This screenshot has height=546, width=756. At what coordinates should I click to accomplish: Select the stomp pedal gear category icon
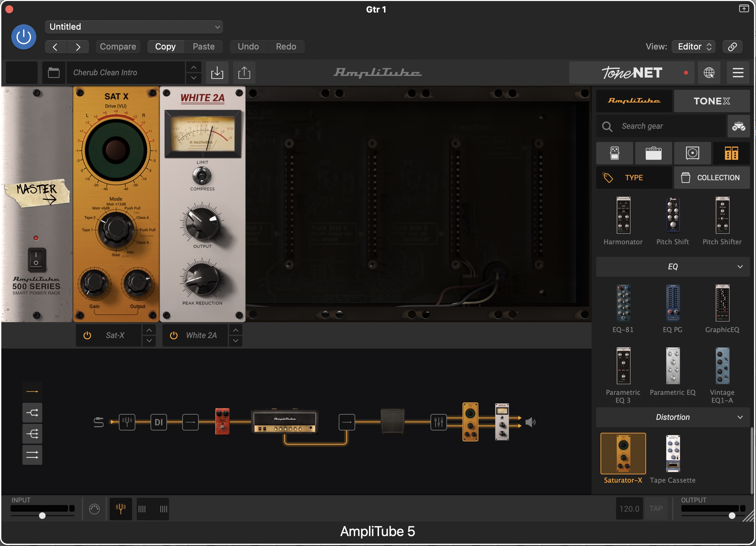(614, 153)
